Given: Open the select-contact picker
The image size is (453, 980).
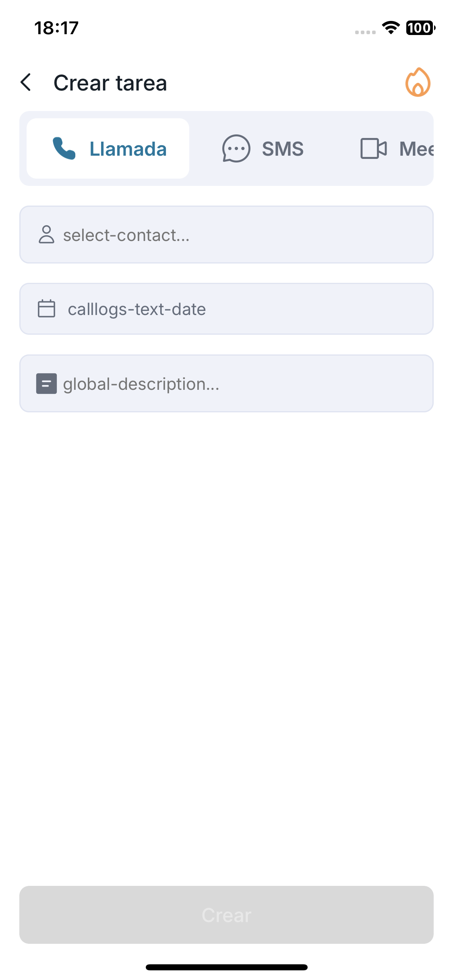Looking at the screenshot, I should (226, 235).
